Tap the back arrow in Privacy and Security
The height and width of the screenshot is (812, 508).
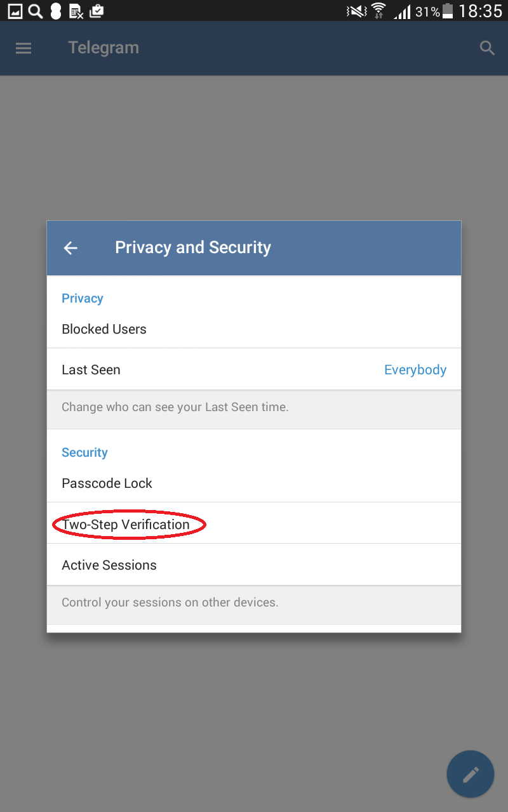pos(70,248)
